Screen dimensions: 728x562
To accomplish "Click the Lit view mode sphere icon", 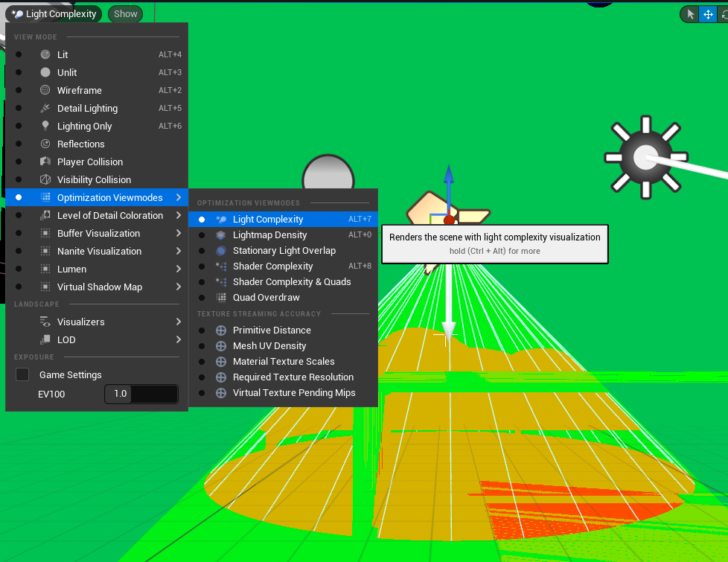I will [x=45, y=54].
